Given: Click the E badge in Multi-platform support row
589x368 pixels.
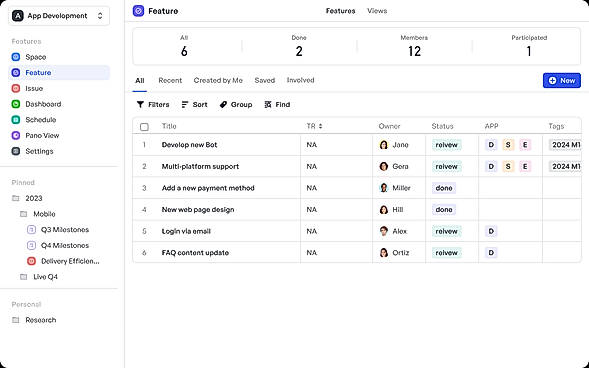Looking at the screenshot, I should coord(525,166).
